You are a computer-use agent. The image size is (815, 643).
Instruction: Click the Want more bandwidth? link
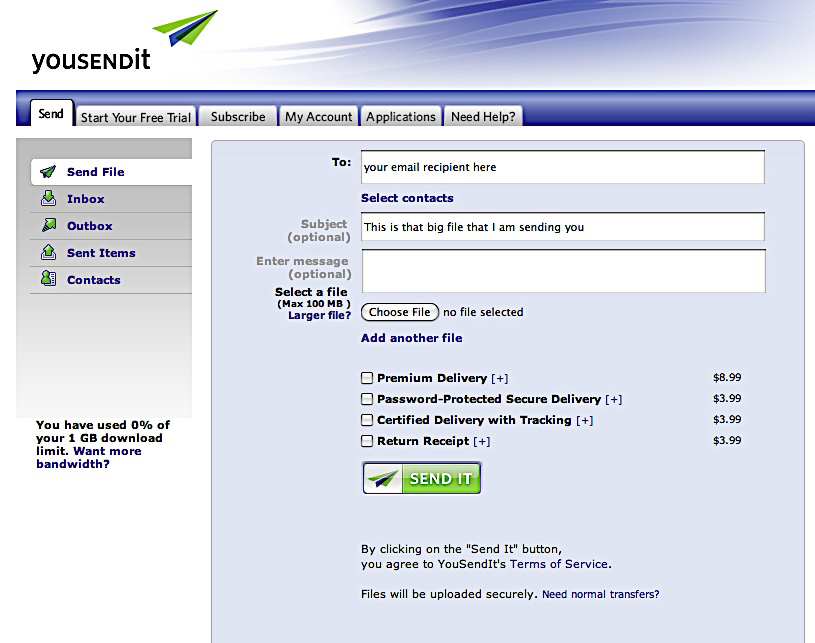pyautogui.click(x=89, y=457)
